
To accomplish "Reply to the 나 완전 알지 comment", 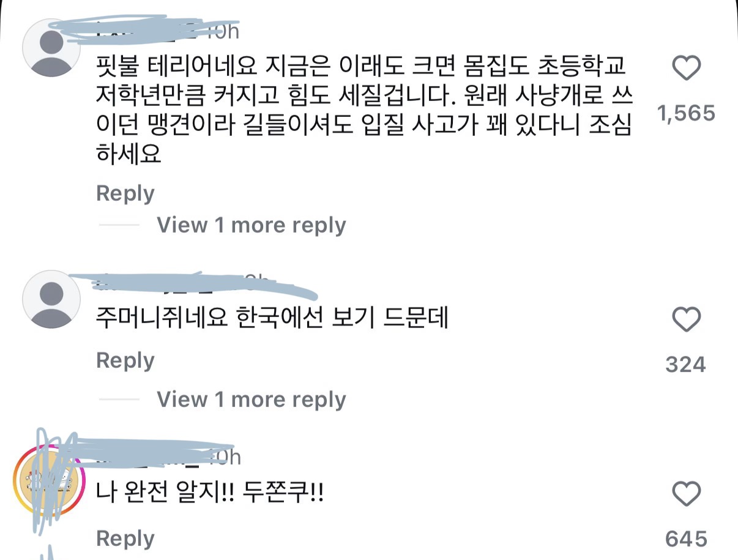I will [125, 539].
